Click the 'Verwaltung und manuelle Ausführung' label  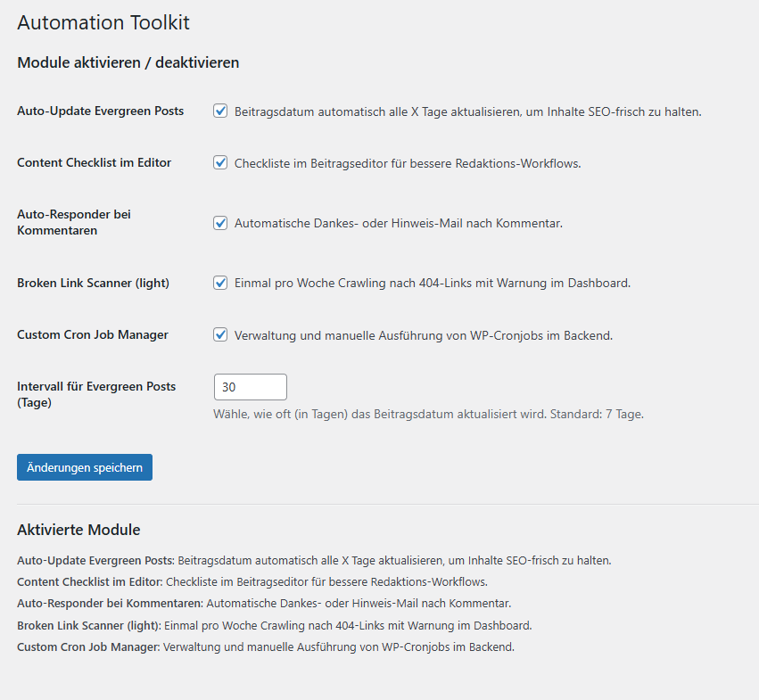(424, 335)
